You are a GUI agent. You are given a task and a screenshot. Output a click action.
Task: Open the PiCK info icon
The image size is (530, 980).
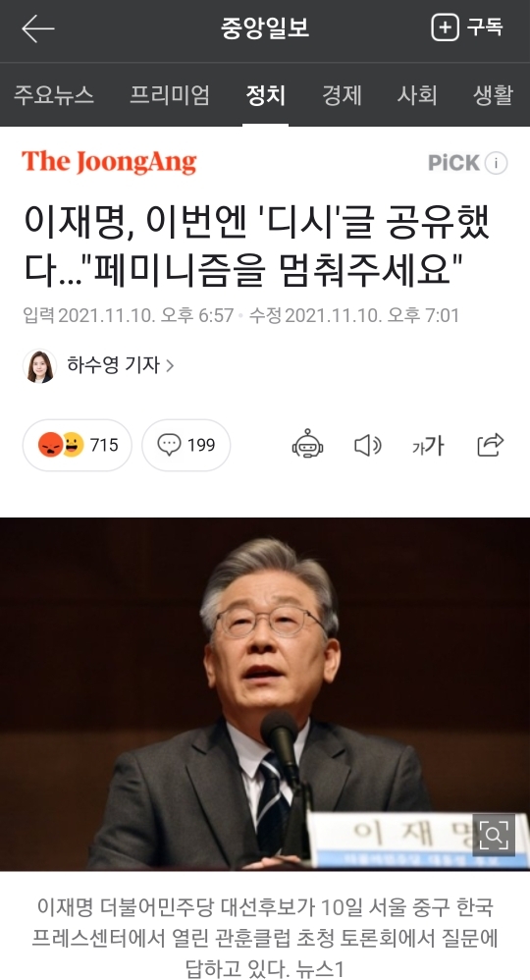(497, 163)
